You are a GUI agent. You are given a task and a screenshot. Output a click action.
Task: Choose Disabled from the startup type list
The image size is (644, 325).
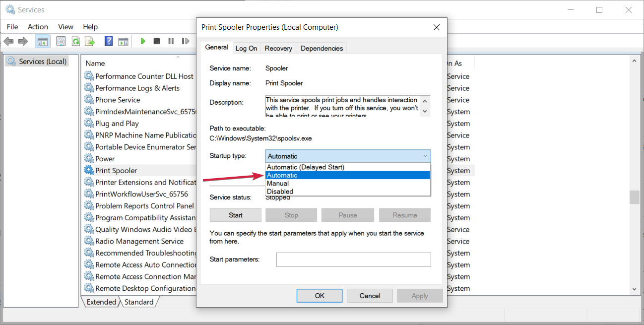348,191
